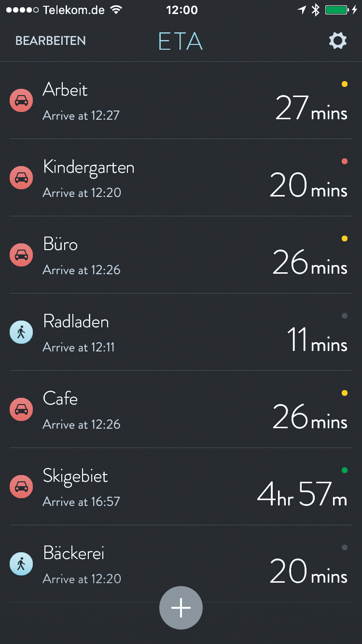Select the Skigebiet 4hr 57m travel time
This screenshot has width=362, height=644.
302,494
